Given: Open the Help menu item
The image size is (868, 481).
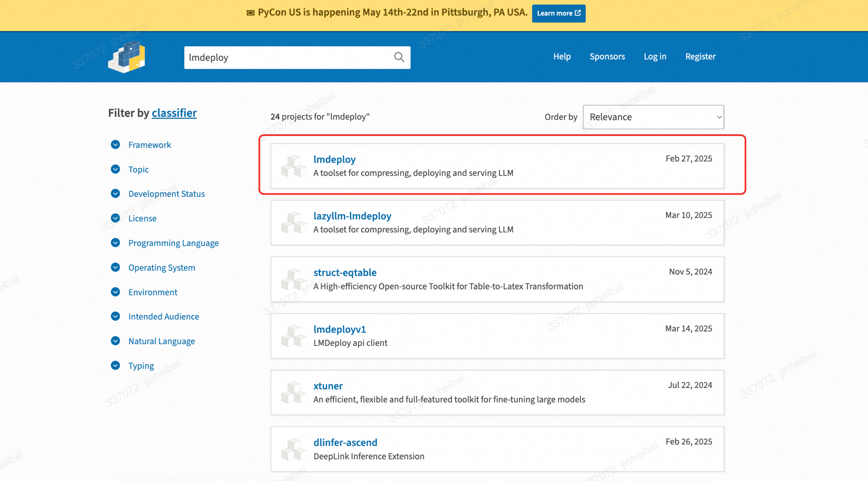Looking at the screenshot, I should (562, 57).
